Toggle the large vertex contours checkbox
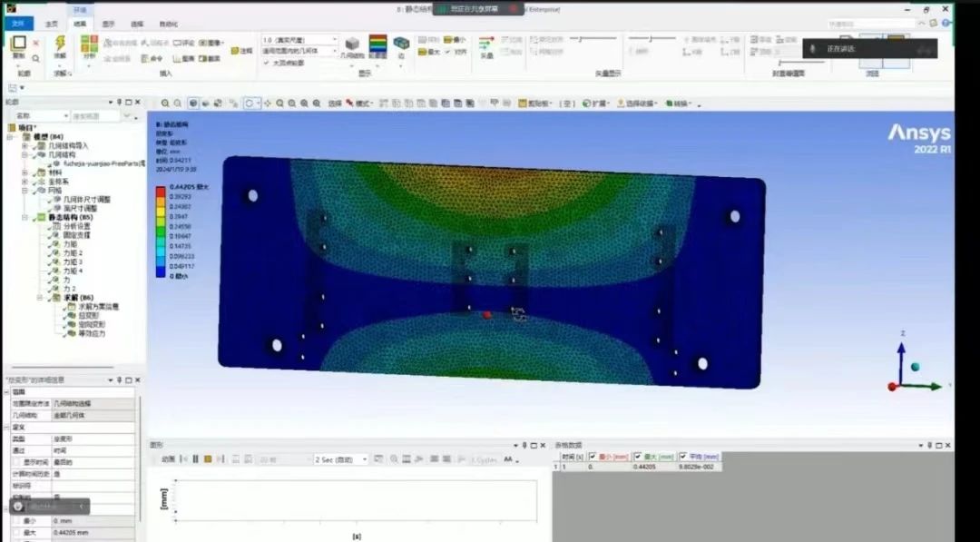This screenshot has width=980, height=542. click(267, 63)
